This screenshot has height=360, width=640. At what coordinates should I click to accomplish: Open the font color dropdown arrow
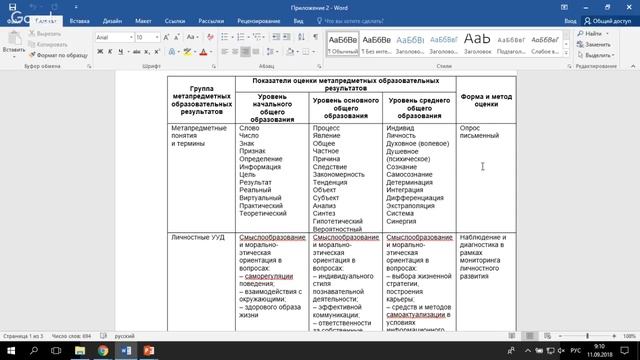(x=211, y=52)
